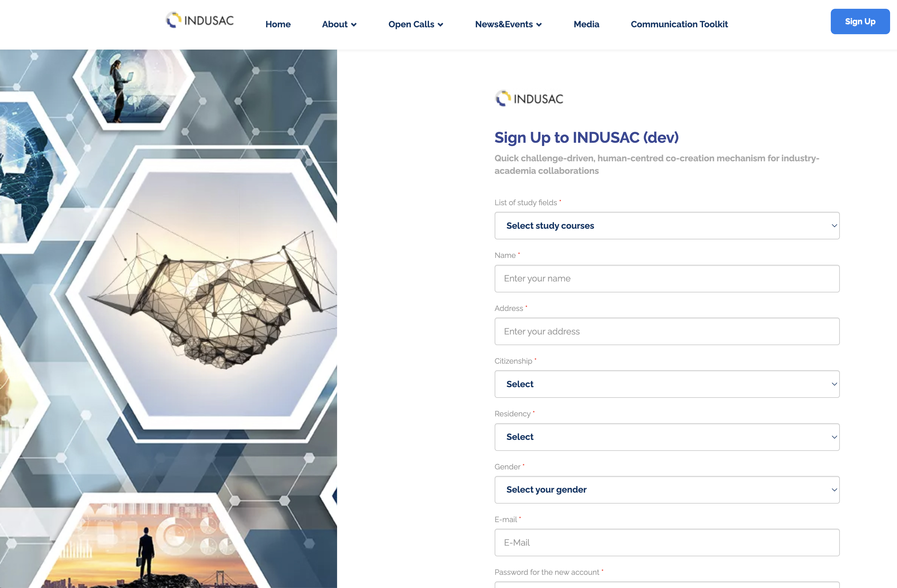This screenshot has height=588, width=897.
Task: Go to the Home menu item
Action: [x=278, y=24]
